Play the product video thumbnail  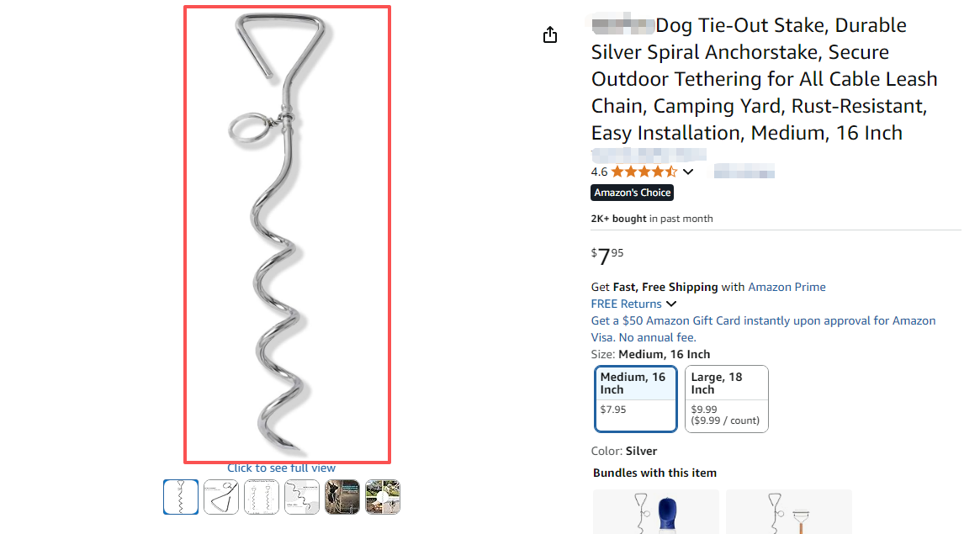[383, 497]
